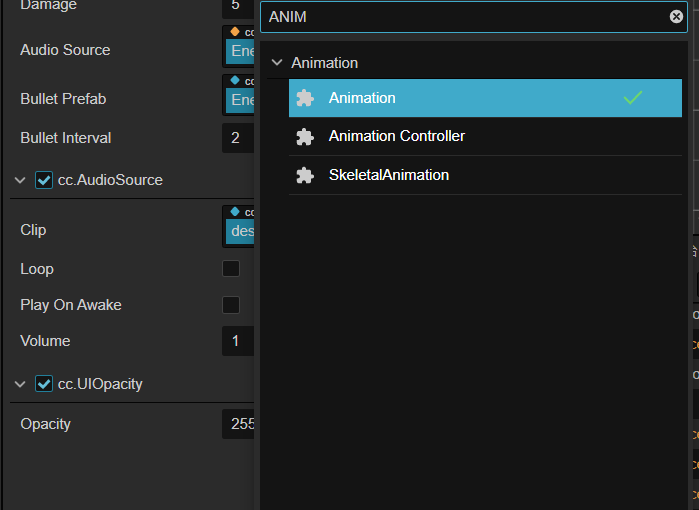Image resolution: width=699 pixels, height=510 pixels.
Task: Disable the cc.AudioSource component checkbox
Action: 44,180
